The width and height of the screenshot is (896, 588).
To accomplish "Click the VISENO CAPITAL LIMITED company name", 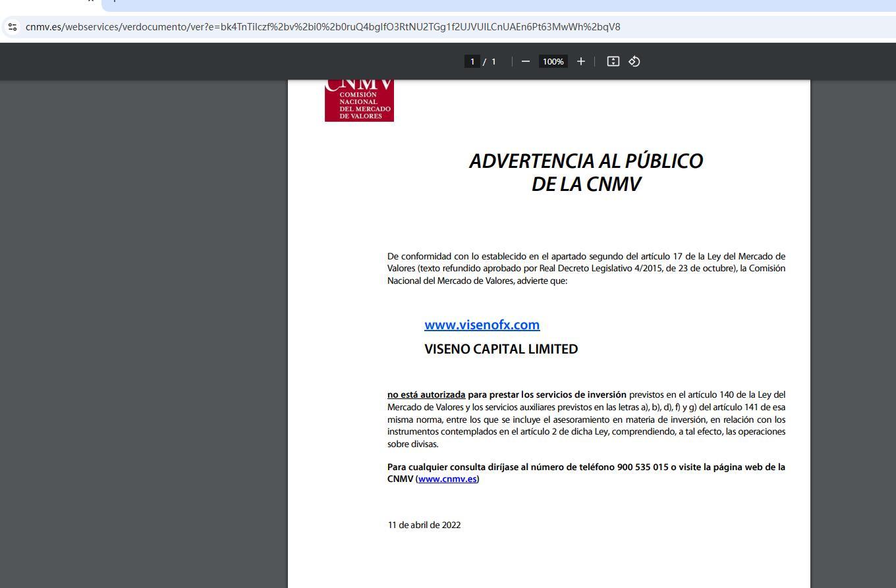I will [x=501, y=349].
